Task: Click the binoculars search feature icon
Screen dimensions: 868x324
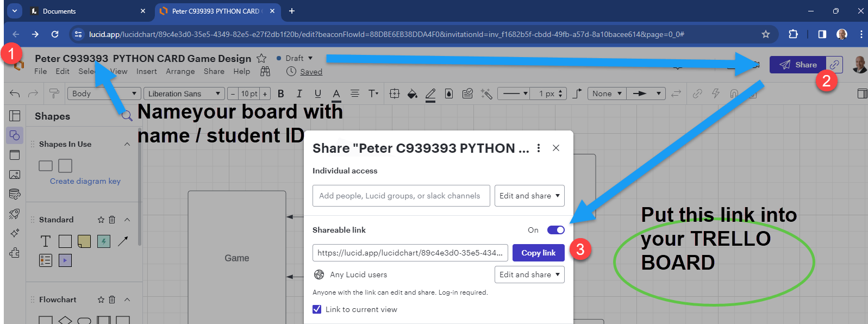Action: pos(265,71)
